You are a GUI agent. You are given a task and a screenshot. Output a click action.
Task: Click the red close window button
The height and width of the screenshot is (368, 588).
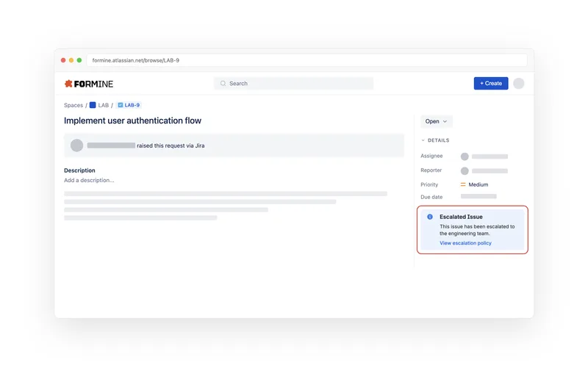(x=63, y=60)
